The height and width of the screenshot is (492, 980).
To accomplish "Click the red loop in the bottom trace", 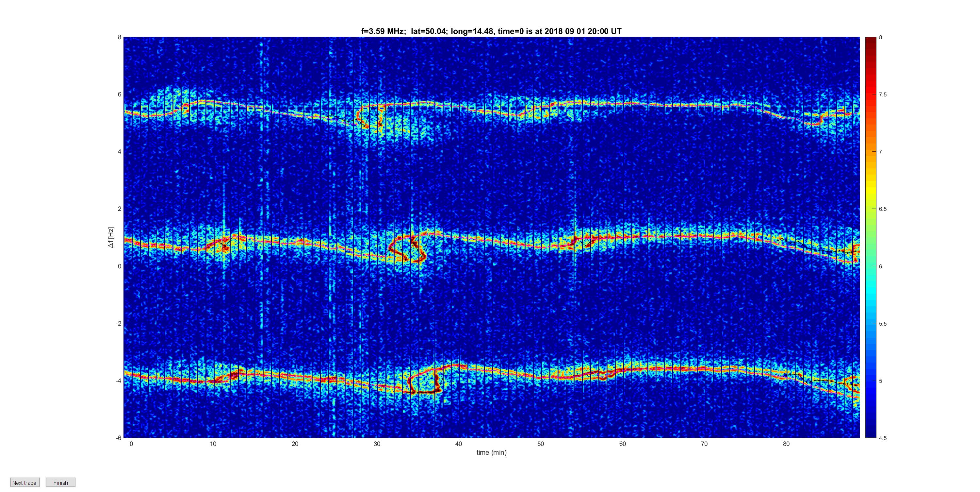I will 425,381.
